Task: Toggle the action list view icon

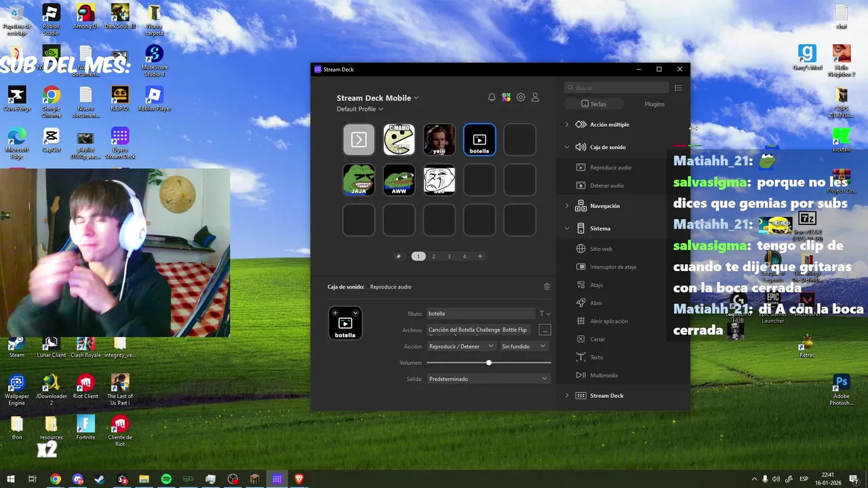Action: tap(678, 87)
